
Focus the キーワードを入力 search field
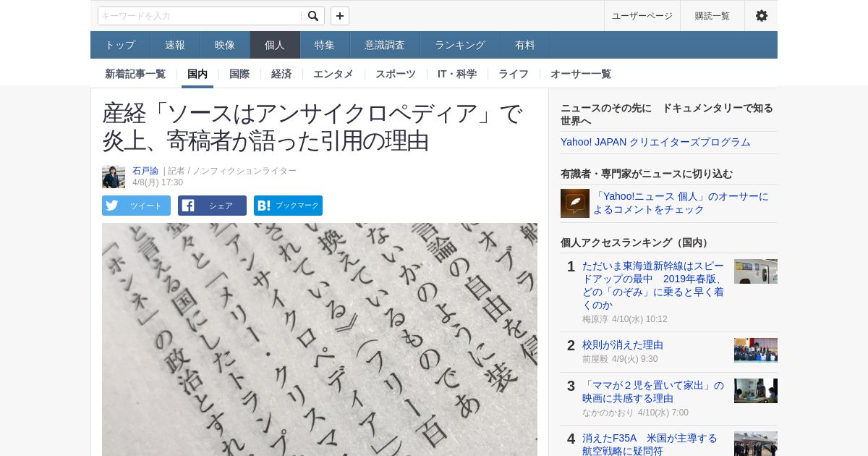pyautogui.click(x=200, y=16)
